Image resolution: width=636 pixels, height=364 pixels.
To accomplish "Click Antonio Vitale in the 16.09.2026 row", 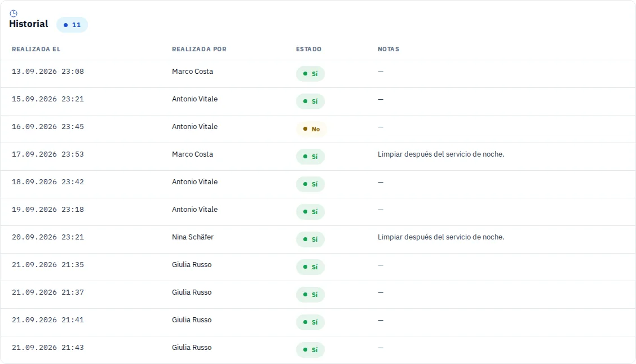I will click(195, 126).
